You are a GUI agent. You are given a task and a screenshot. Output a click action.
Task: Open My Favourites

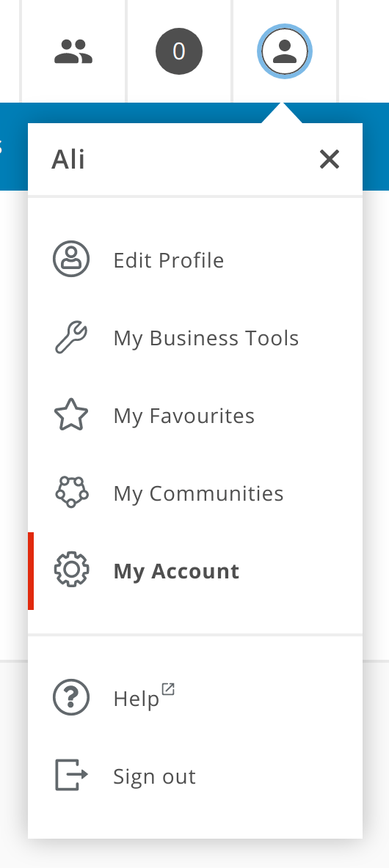pos(195,415)
